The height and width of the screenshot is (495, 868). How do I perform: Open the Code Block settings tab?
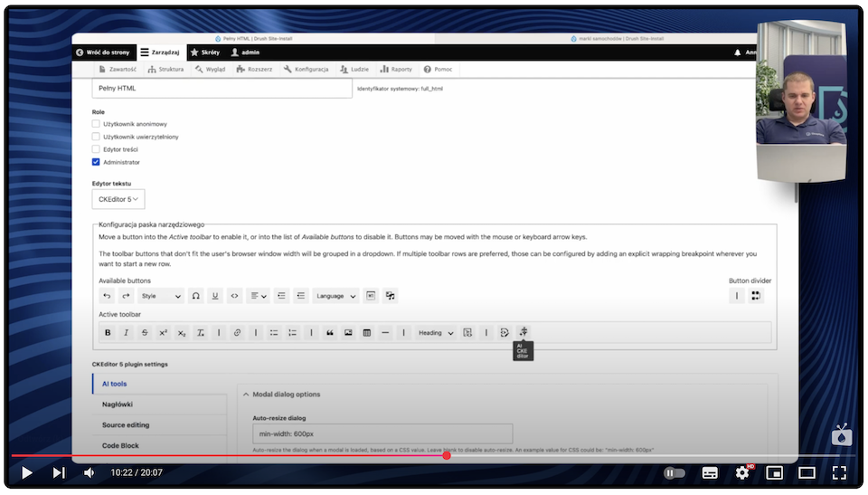tap(160, 445)
